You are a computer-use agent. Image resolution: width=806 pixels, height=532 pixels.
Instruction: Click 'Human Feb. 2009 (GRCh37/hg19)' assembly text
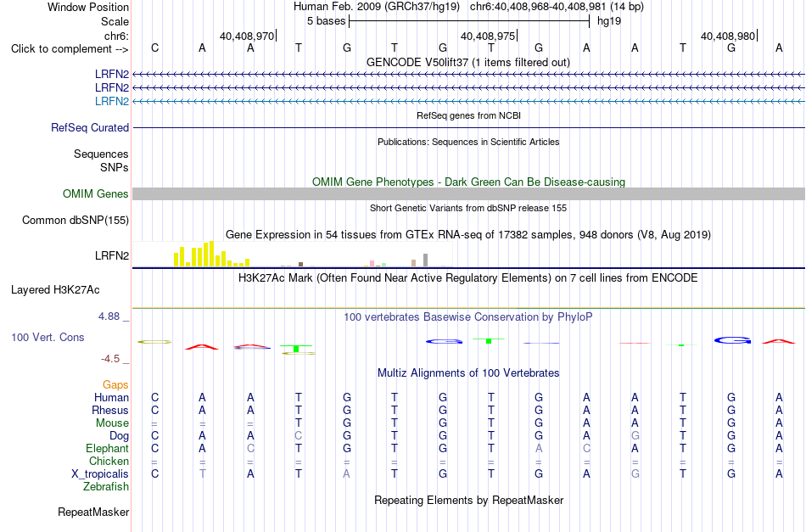pyautogui.click(x=376, y=7)
